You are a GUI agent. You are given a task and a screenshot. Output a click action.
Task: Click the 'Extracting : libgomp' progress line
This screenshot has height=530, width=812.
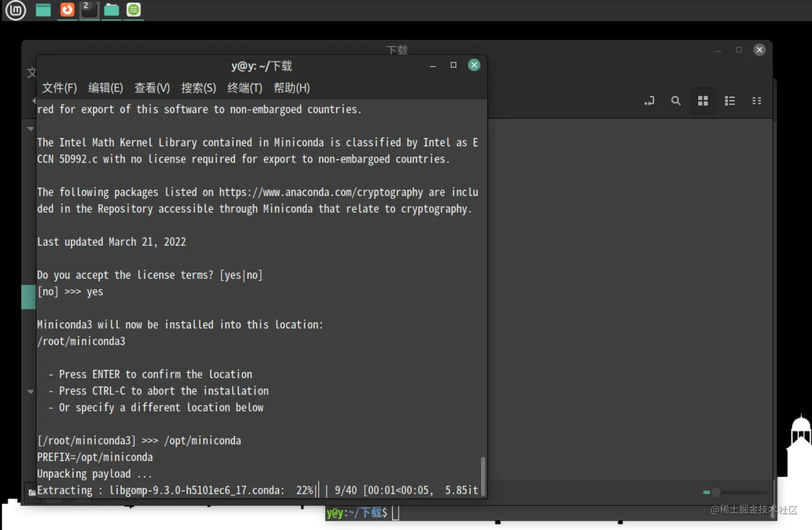click(x=257, y=490)
